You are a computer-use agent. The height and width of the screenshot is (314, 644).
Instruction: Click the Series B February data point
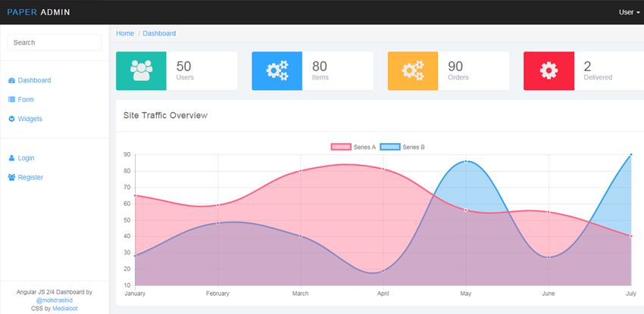(217, 223)
